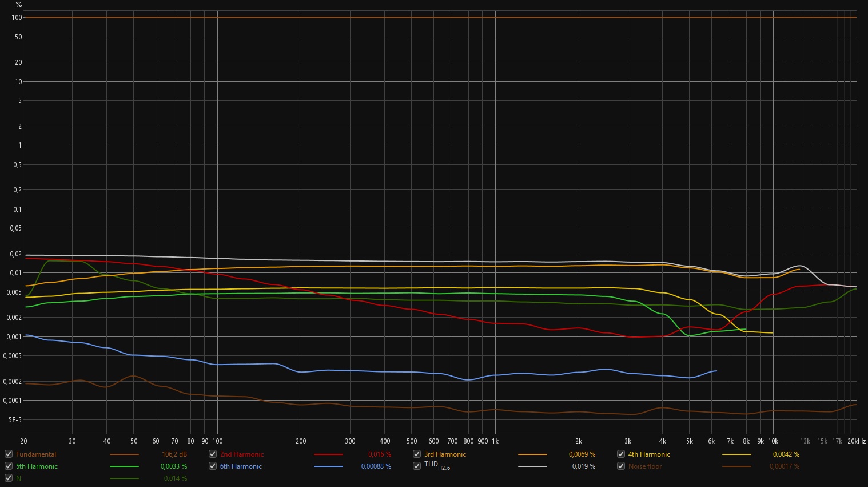Toggle the 5th Harmonic checkbox
Image resolution: width=868 pixels, height=487 pixels.
click(x=9, y=466)
